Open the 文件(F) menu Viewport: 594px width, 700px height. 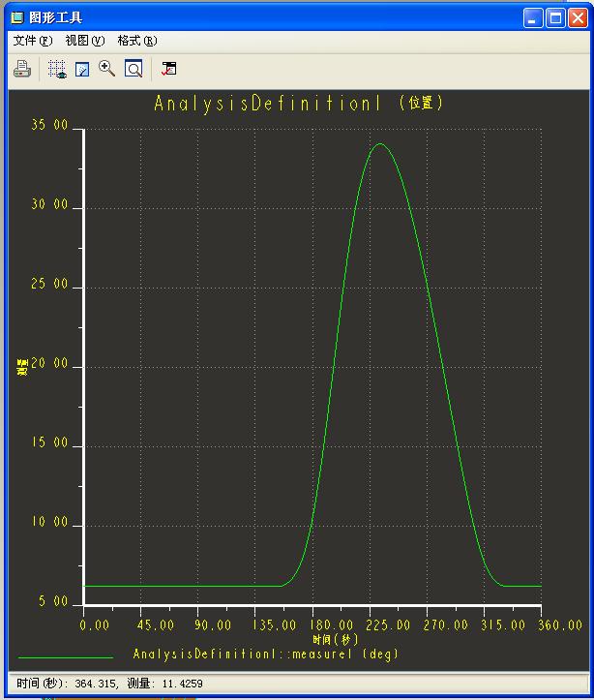pos(33,41)
